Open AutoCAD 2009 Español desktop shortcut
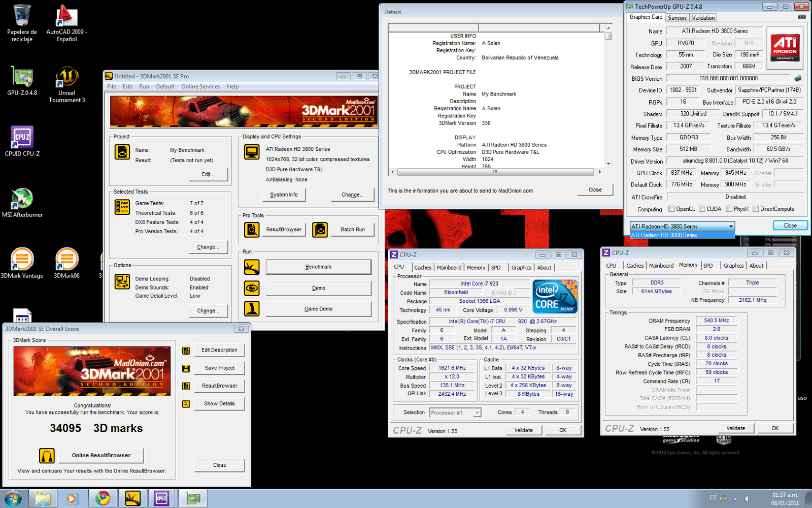Image resolution: width=812 pixels, height=508 pixels. click(x=66, y=23)
